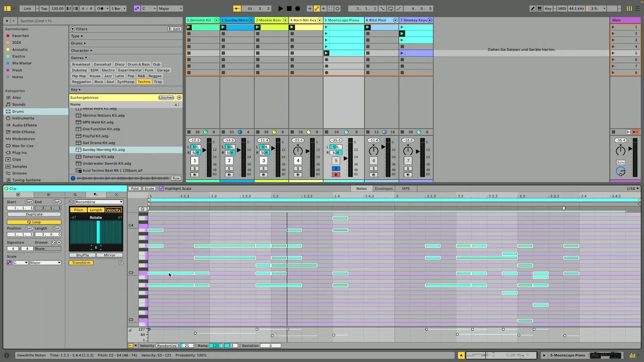Click Löschen to clear search results
Screen dimensions: 644x362
(x=166, y=98)
